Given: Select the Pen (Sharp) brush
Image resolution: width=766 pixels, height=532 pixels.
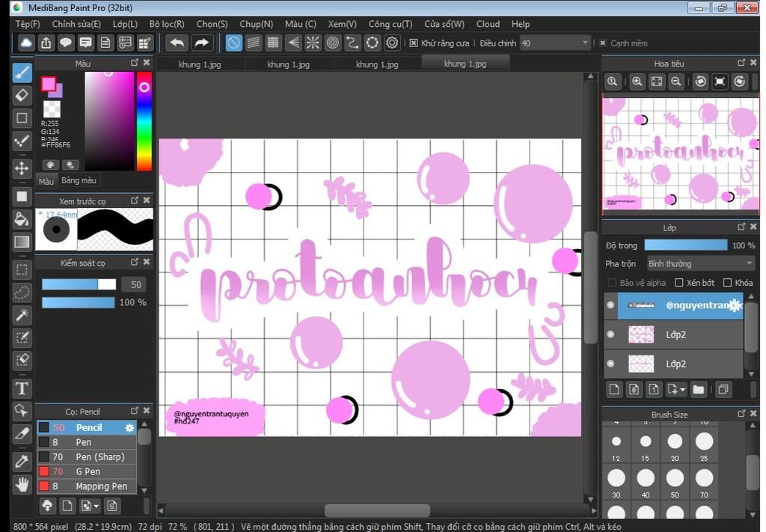Looking at the screenshot, I should pos(87,456).
